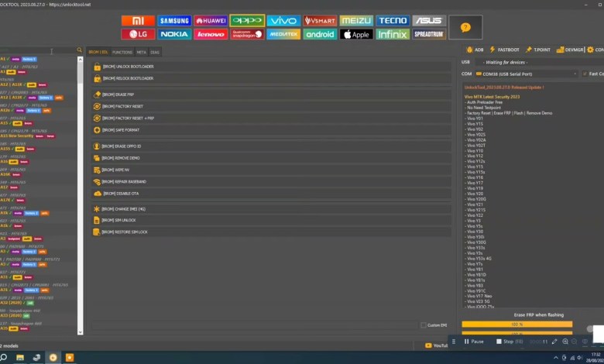
Task: Select the Samsung brand tile
Action: (x=174, y=21)
